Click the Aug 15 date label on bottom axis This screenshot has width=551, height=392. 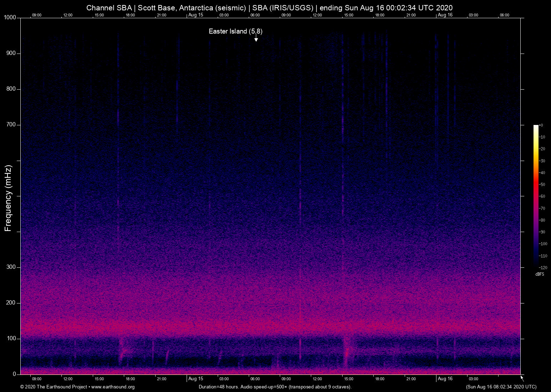pyautogui.click(x=196, y=379)
